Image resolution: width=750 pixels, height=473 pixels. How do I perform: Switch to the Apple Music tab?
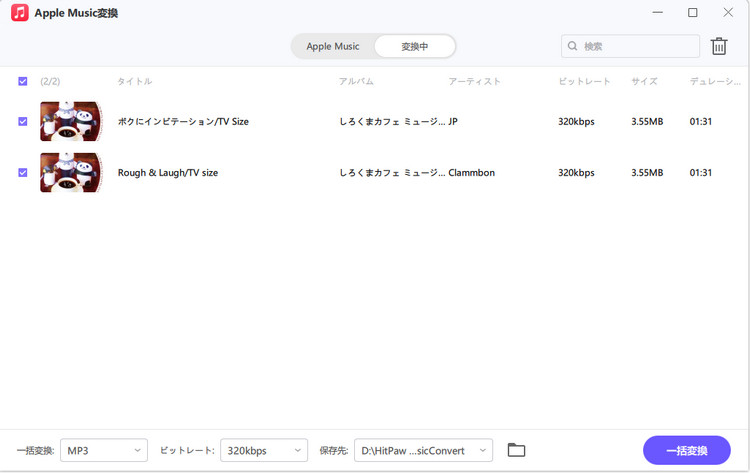pyautogui.click(x=333, y=46)
